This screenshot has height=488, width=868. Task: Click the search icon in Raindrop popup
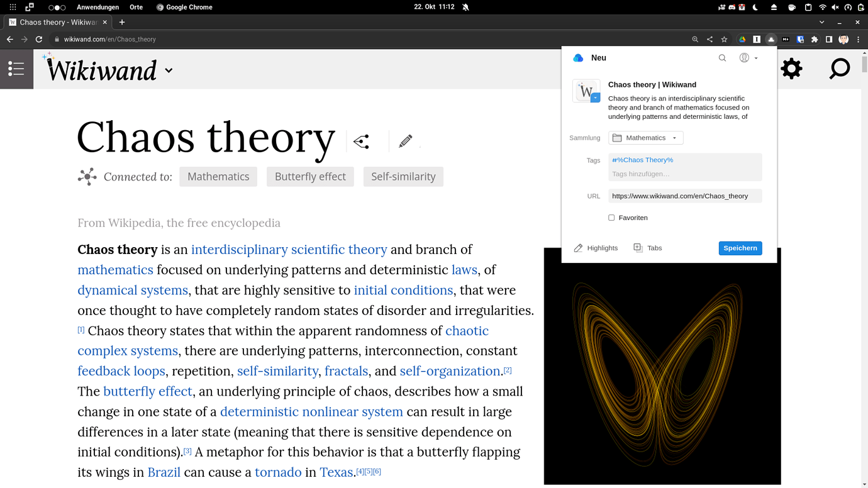[722, 58]
